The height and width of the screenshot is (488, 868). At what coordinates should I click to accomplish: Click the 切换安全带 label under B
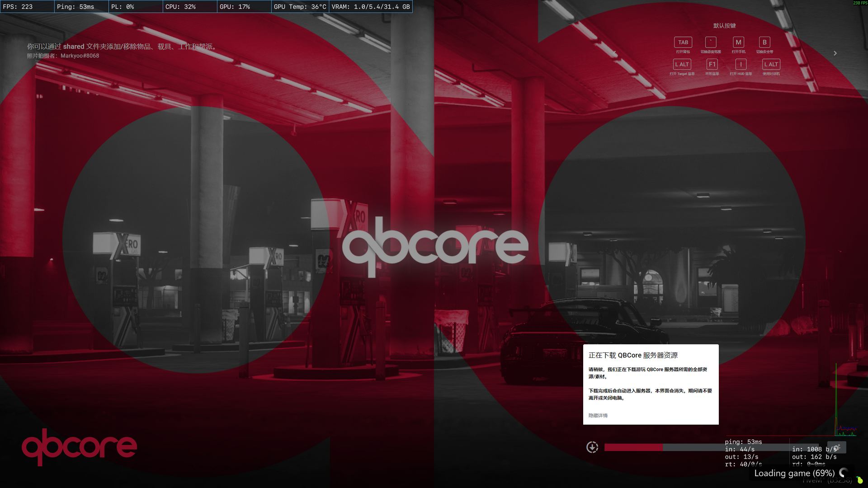(x=764, y=52)
